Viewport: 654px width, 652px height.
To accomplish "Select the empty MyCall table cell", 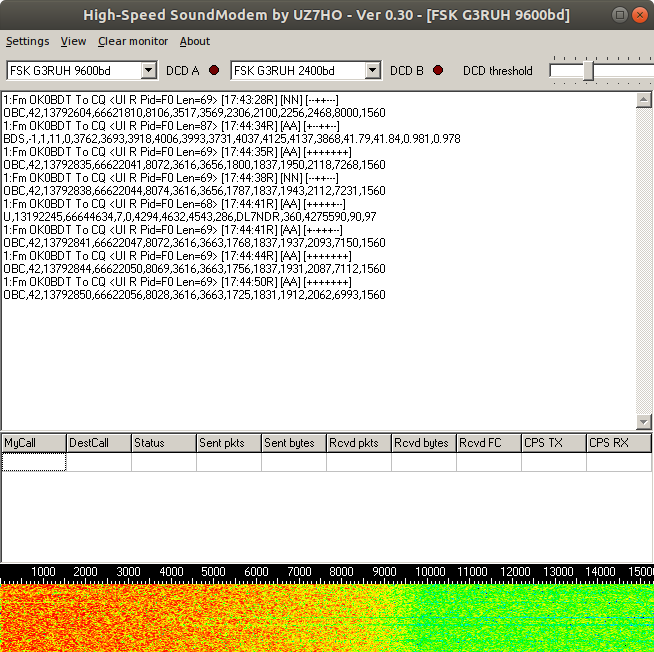I will click(x=34, y=462).
